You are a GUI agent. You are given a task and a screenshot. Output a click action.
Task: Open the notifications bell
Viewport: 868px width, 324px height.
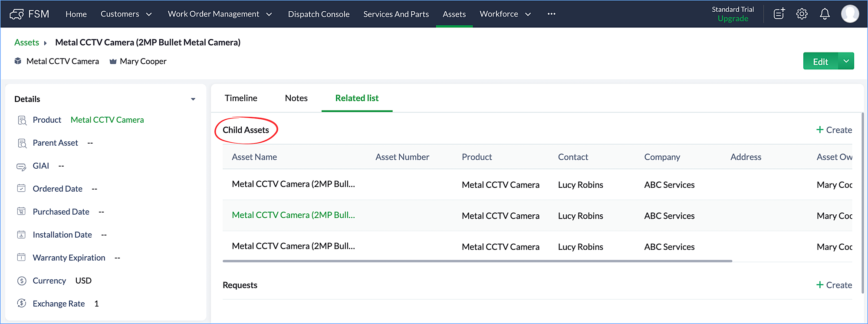point(825,14)
